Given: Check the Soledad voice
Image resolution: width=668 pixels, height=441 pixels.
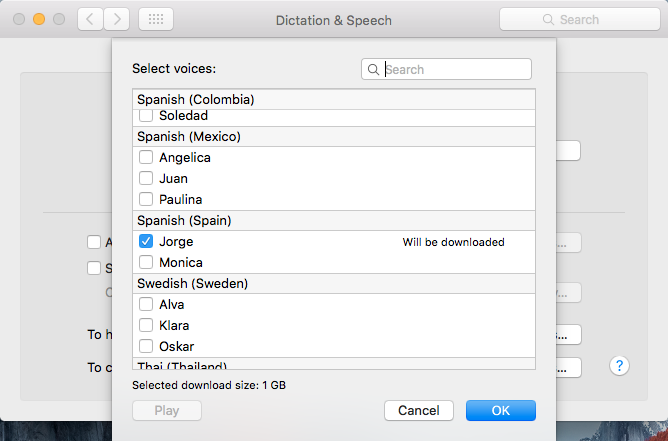Looking at the screenshot, I should click(146, 116).
